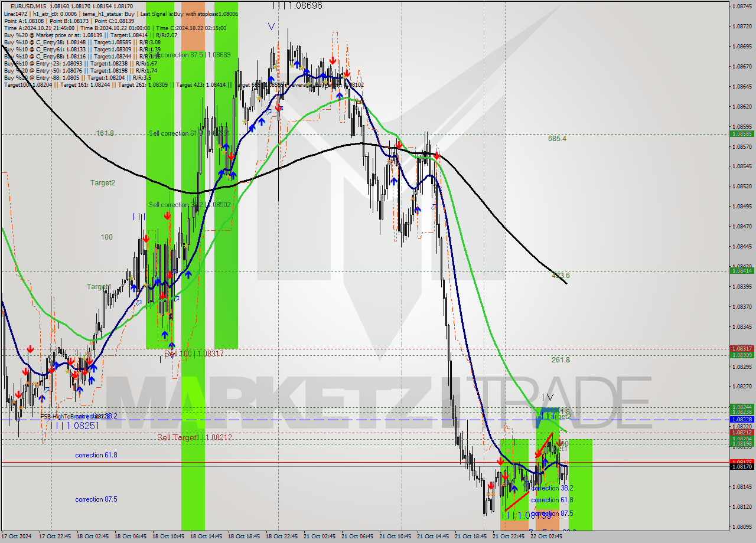The height and width of the screenshot is (543, 756).
Task: Click the green 1.08244 price level tag
Action: pyautogui.click(x=743, y=407)
